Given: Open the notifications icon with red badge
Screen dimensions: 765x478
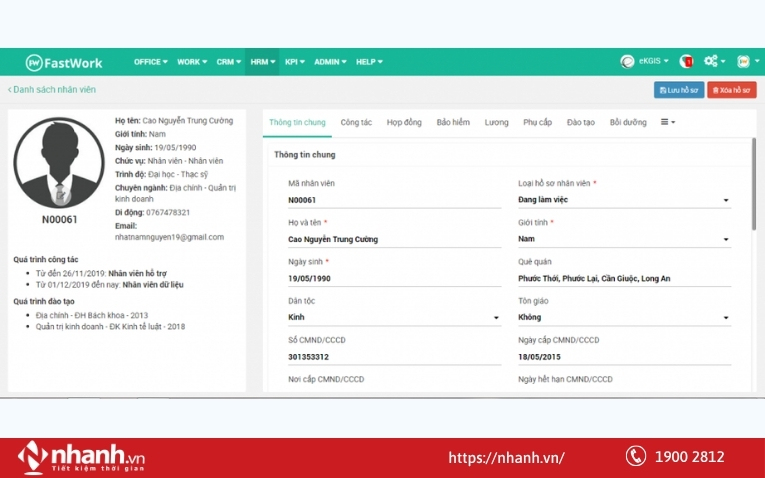Looking at the screenshot, I should [686, 62].
